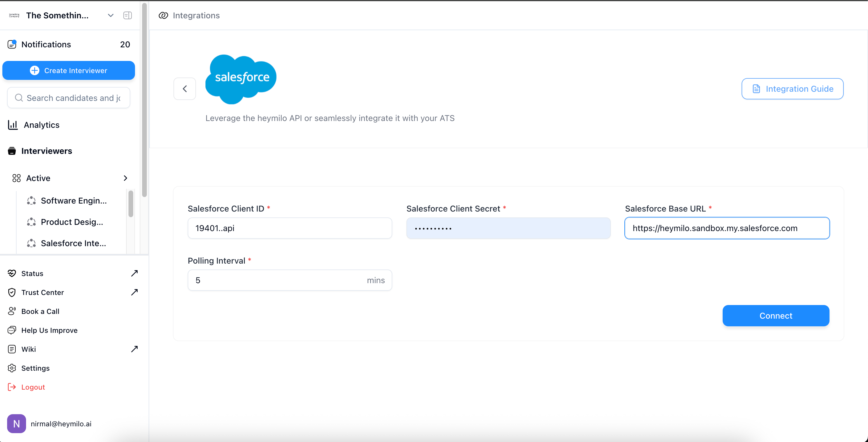This screenshot has height=442, width=868.
Task: Open the Status page link
Action: [x=32, y=273]
